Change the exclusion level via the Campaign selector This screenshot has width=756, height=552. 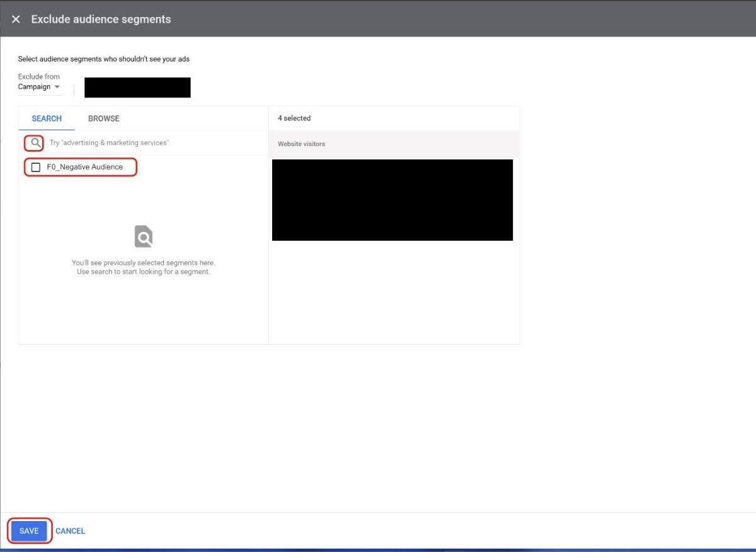(41, 87)
